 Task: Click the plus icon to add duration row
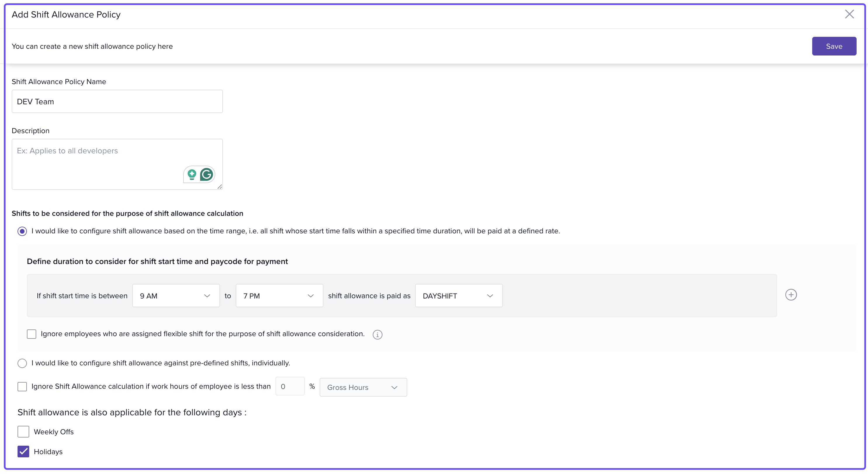[791, 295]
